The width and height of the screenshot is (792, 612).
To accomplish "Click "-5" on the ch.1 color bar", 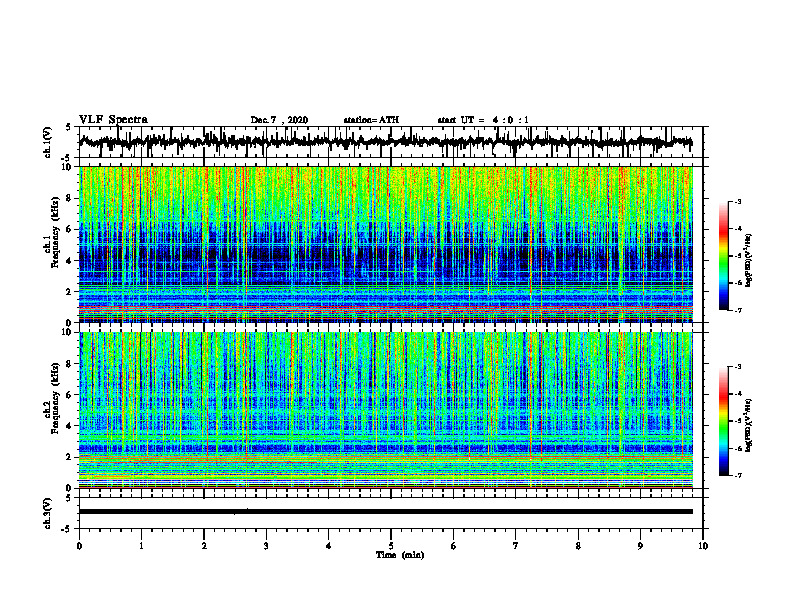I will 737,256.
